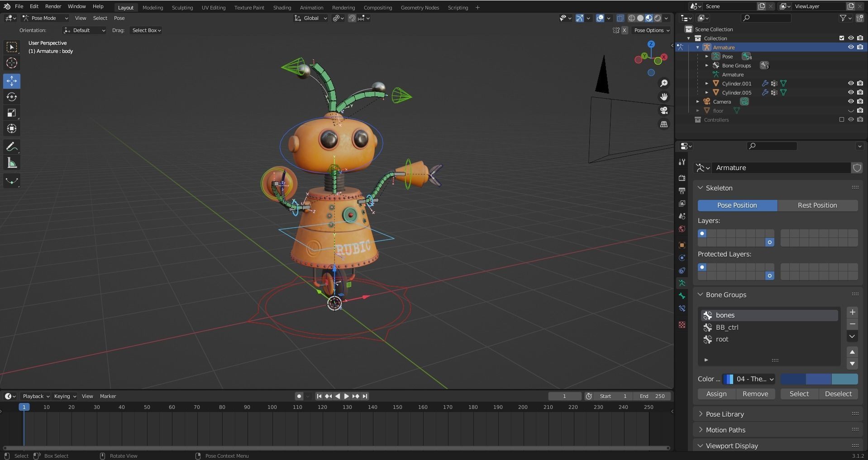Jump to the timeline end frame
868x460 pixels.
pos(365,396)
